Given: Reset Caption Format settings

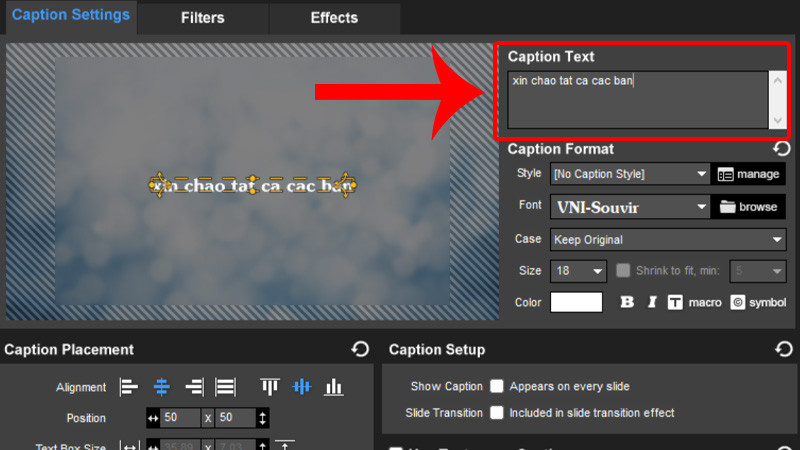Looking at the screenshot, I should click(x=782, y=149).
